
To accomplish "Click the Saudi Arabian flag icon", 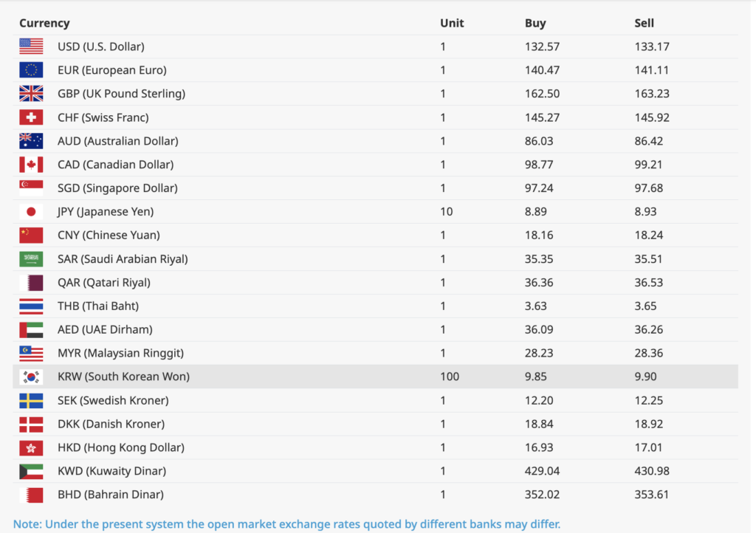I will [31, 259].
